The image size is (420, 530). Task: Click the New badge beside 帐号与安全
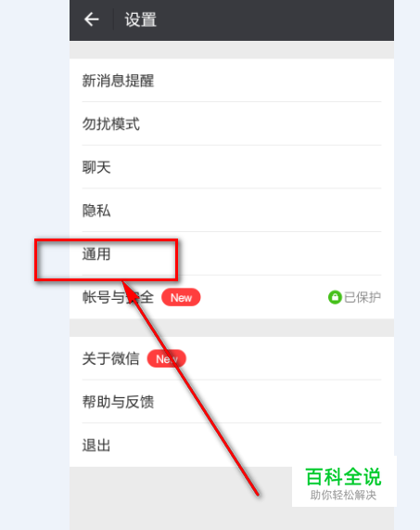click(x=181, y=297)
